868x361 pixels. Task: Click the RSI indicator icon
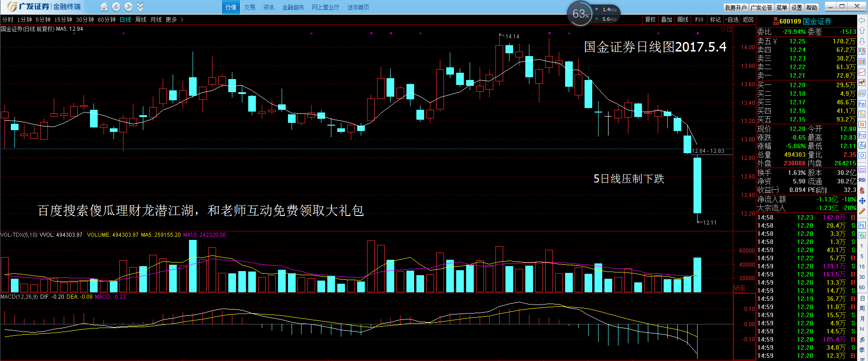tap(862, 180)
